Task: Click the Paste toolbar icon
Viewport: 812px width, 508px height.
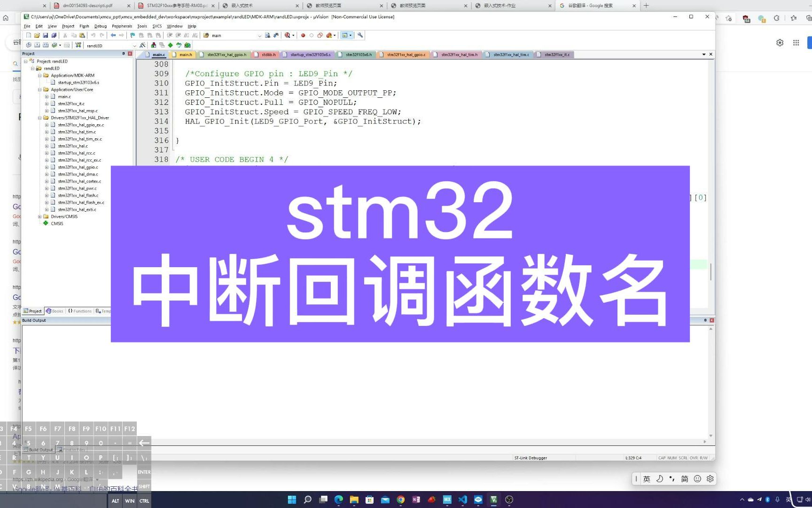Action: coord(82,35)
